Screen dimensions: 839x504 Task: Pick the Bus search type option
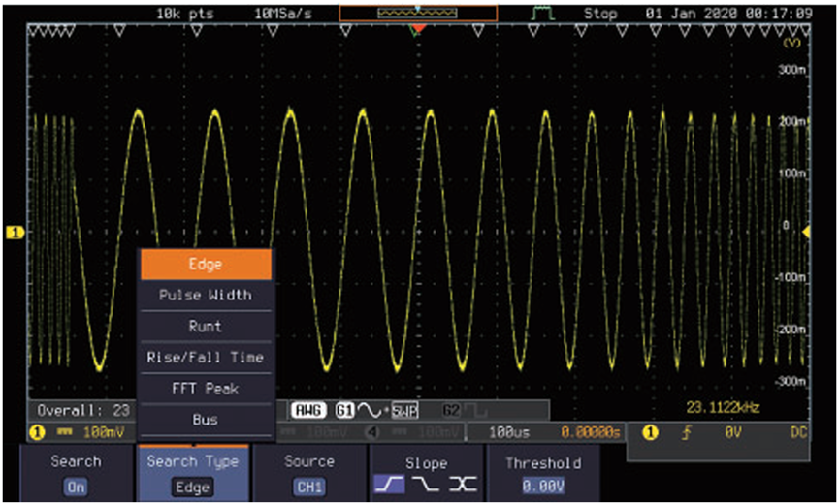pos(206,420)
